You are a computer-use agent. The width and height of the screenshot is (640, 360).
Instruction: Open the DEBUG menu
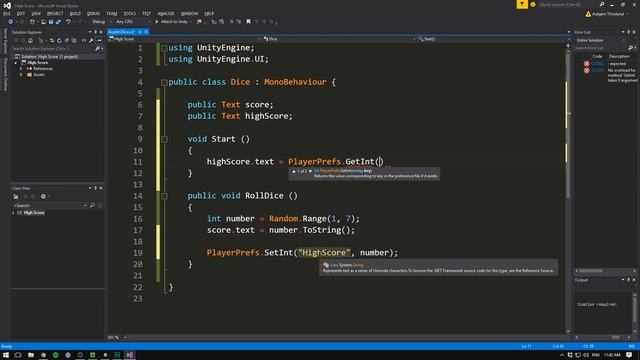(x=93, y=13)
